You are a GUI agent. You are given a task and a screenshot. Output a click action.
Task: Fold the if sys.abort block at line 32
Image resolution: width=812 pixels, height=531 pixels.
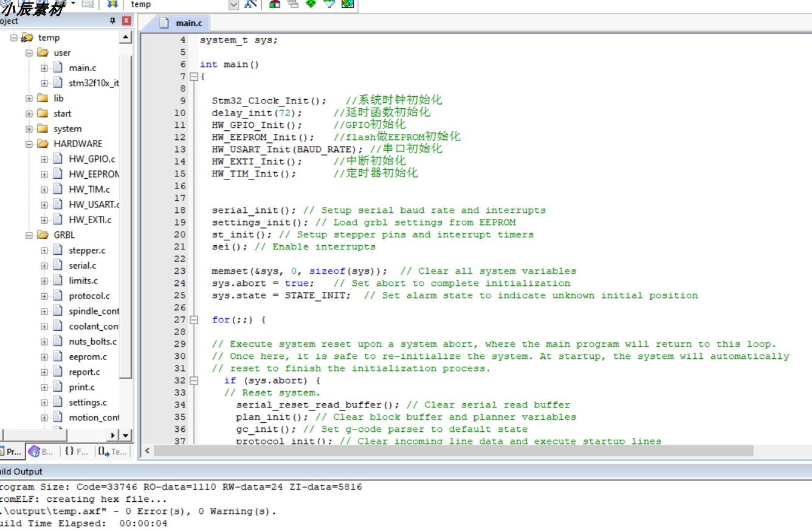(x=193, y=381)
